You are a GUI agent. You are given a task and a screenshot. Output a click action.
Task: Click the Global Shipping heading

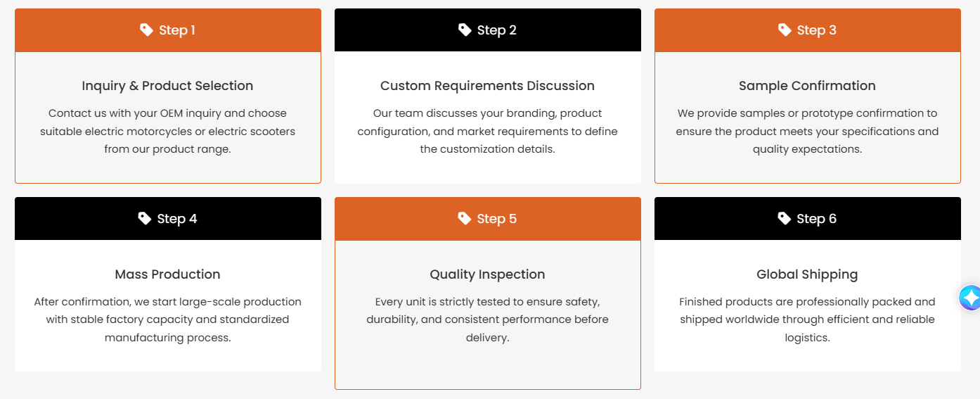point(807,274)
